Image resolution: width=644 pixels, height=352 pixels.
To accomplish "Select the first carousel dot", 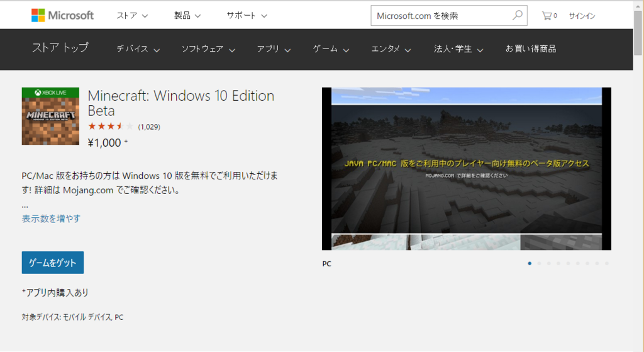I will tap(530, 264).
